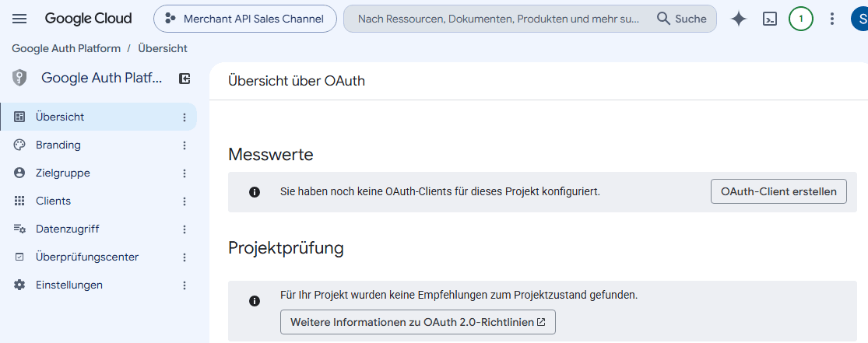Click the info icon in the Projektprüfung notice

(x=254, y=301)
